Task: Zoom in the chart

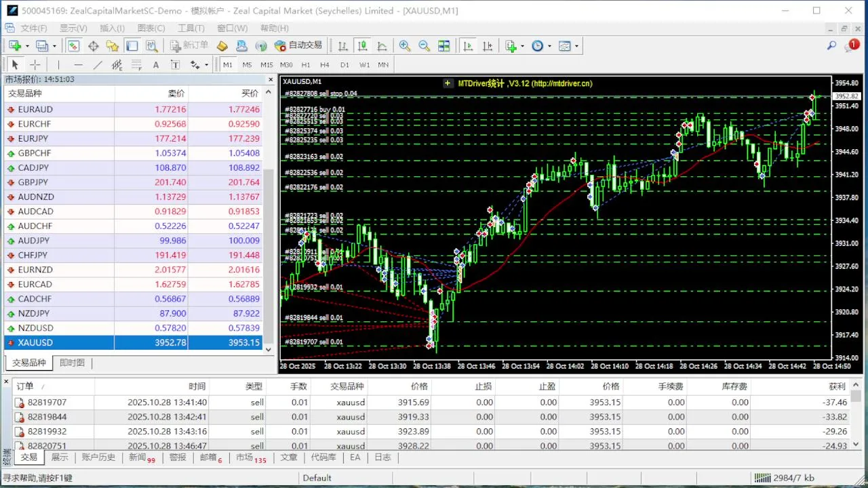Action: (405, 46)
